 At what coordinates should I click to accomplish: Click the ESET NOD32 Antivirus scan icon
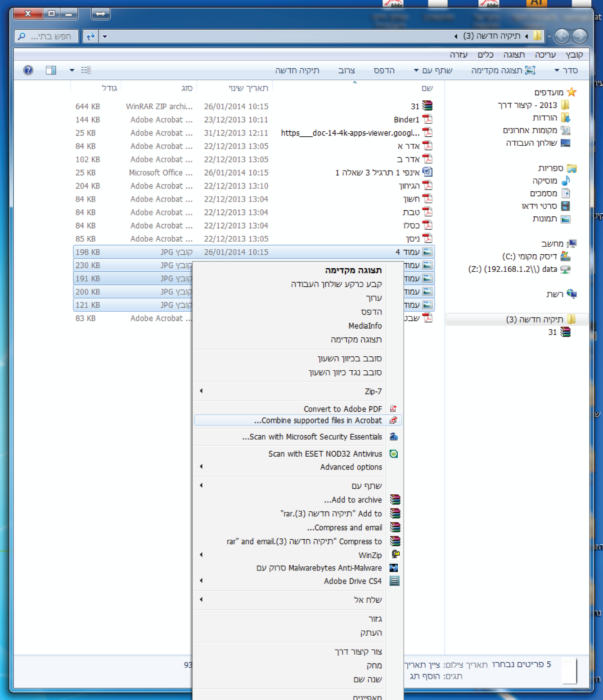point(394,453)
